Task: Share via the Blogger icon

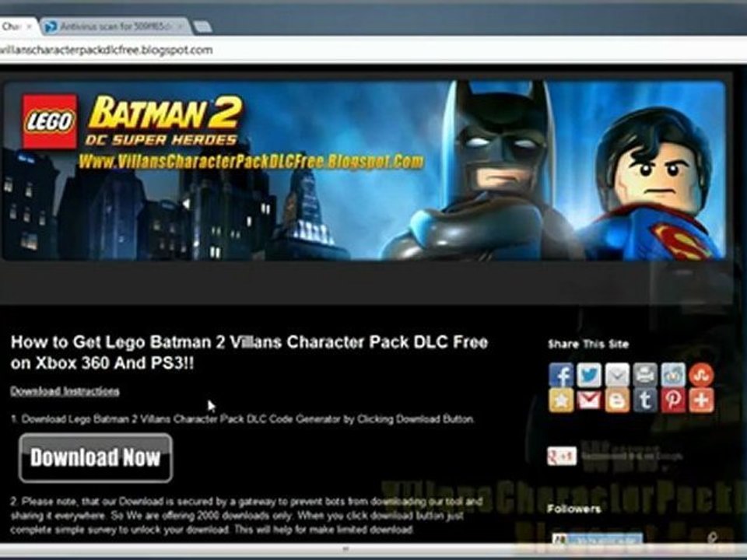Action: coord(617,400)
